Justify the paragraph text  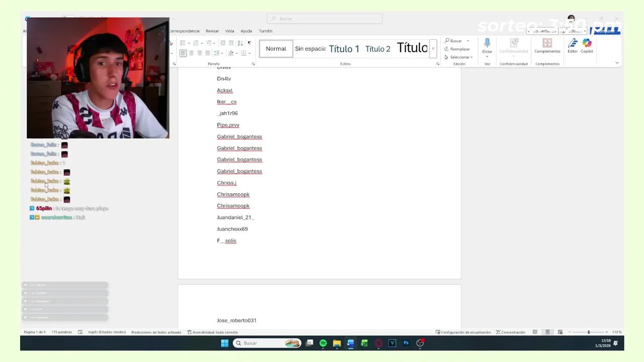[207, 53]
